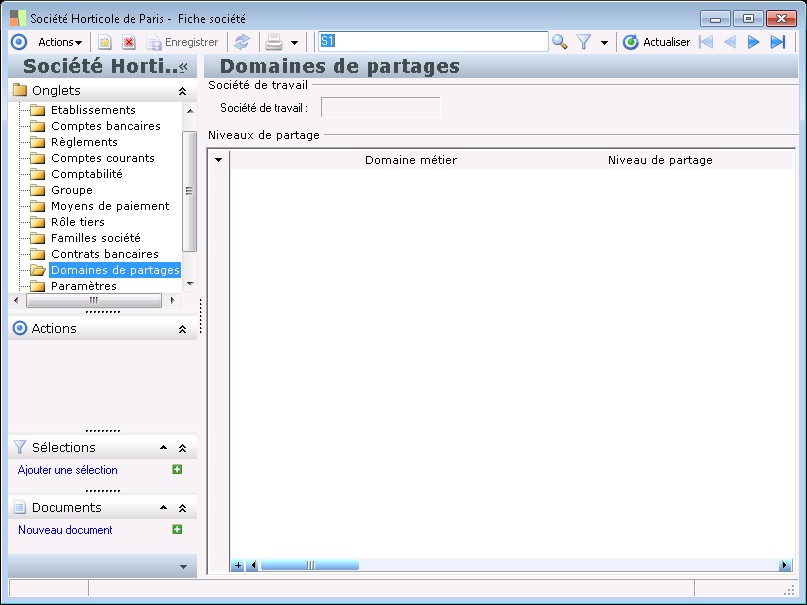Click the Documents page icon
The height and width of the screenshot is (605, 807).
tap(20, 507)
